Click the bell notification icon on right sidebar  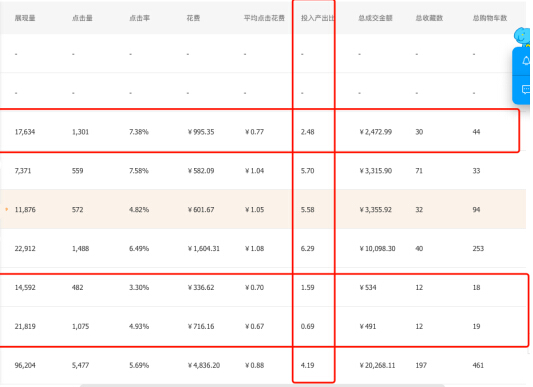click(526, 61)
